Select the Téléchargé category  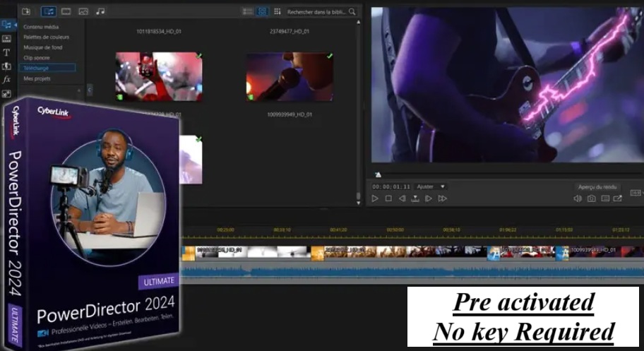tap(47, 68)
